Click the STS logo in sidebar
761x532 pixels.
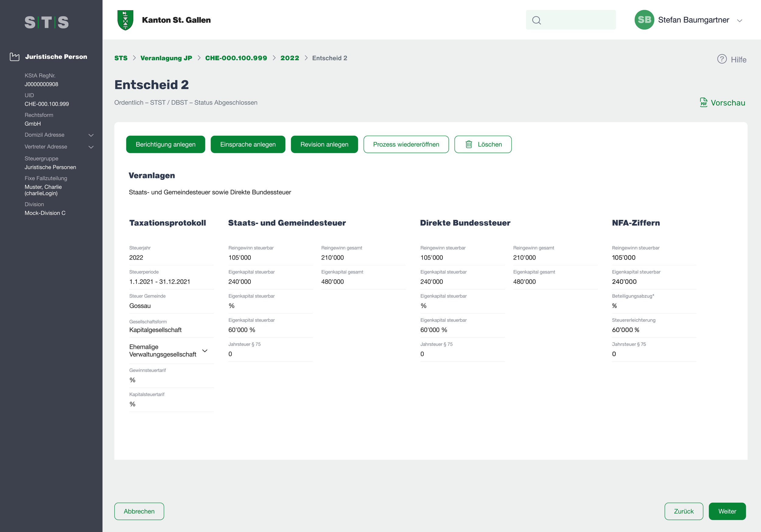46,22
